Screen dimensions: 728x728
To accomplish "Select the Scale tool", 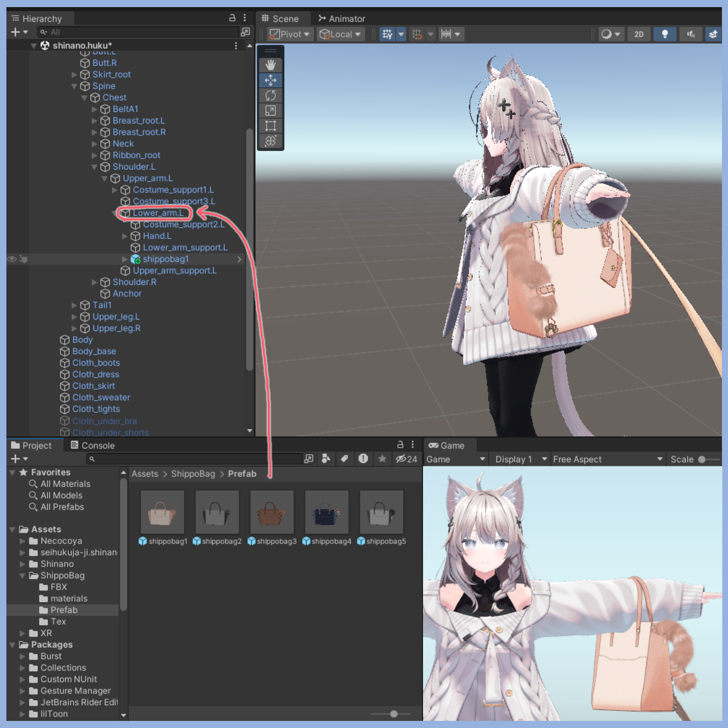I will click(x=271, y=111).
